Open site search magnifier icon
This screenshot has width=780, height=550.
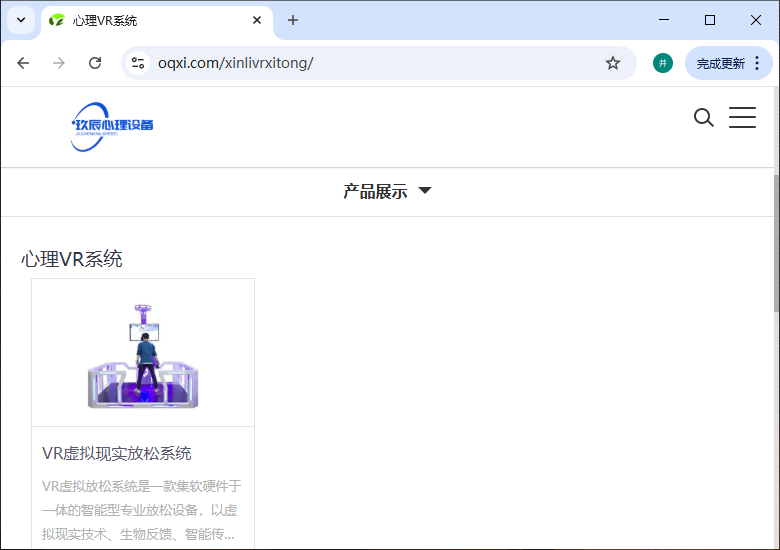pos(703,118)
